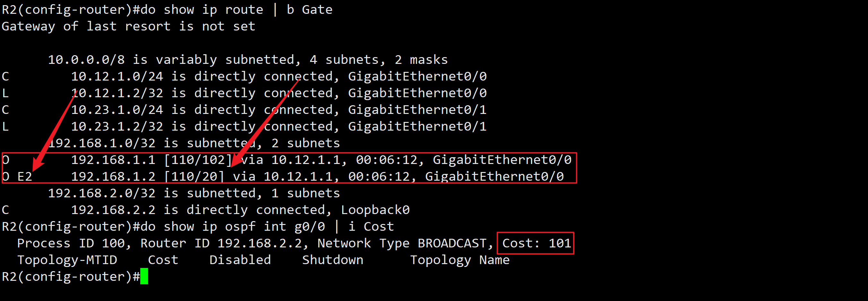Click the show ip route command text
Image resolution: width=868 pixels, height=301 pixels.
(213, 9)
